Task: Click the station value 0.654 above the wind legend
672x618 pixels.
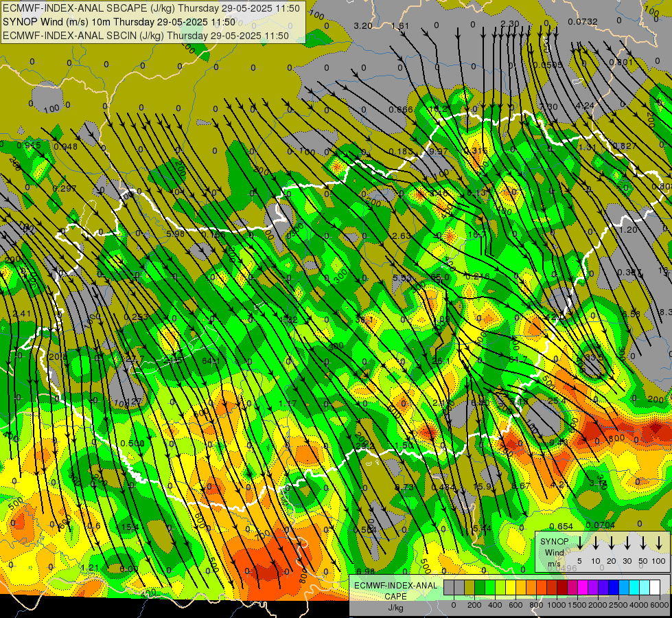Action: click(x=561, y=526)
